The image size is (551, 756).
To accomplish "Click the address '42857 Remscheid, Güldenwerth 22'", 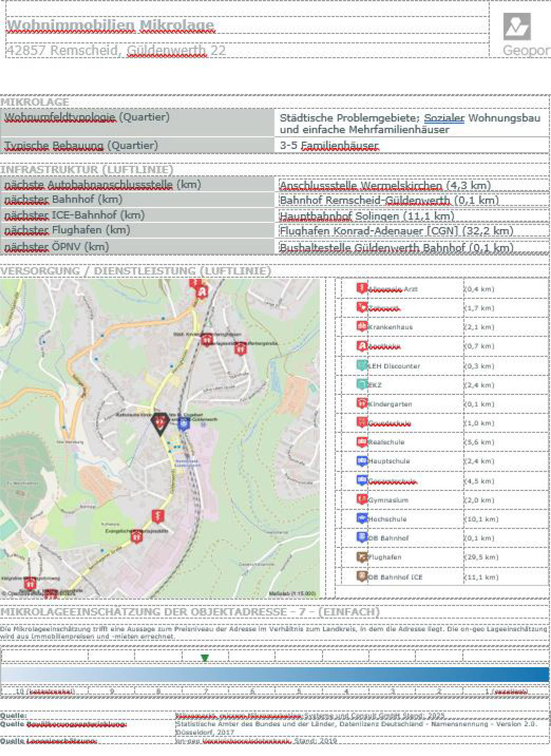I will [x=116, y=50].
